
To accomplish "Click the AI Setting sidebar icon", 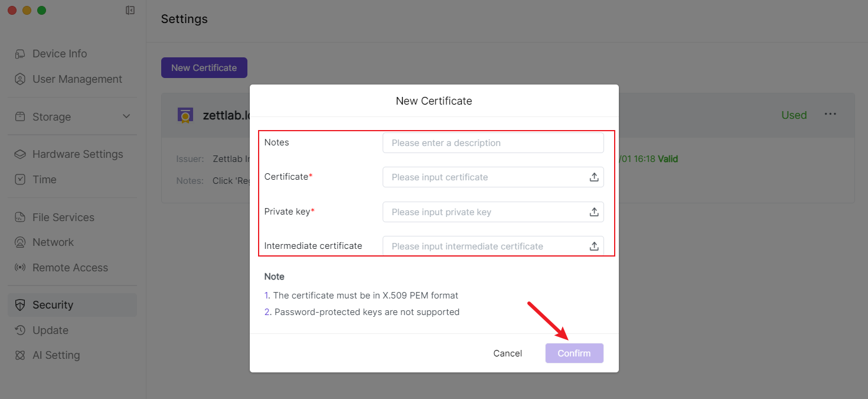I will [20, 355].
